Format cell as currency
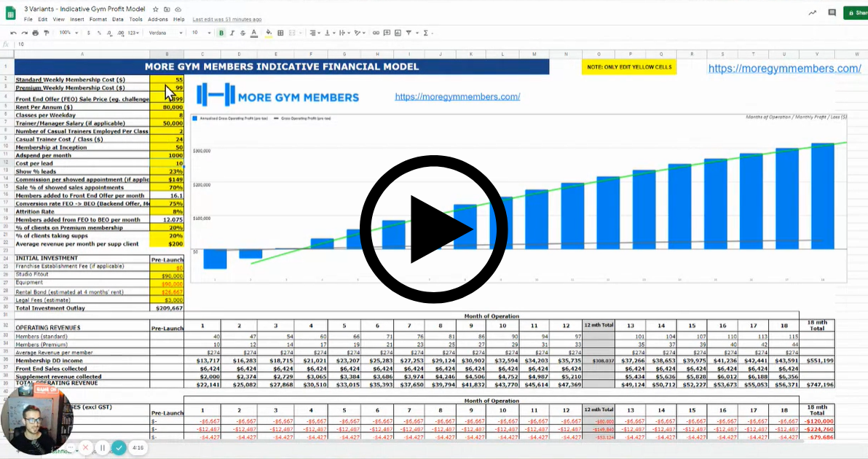This screenshot has height=459, width=868. pyautogui.click(x=89, y=34)
